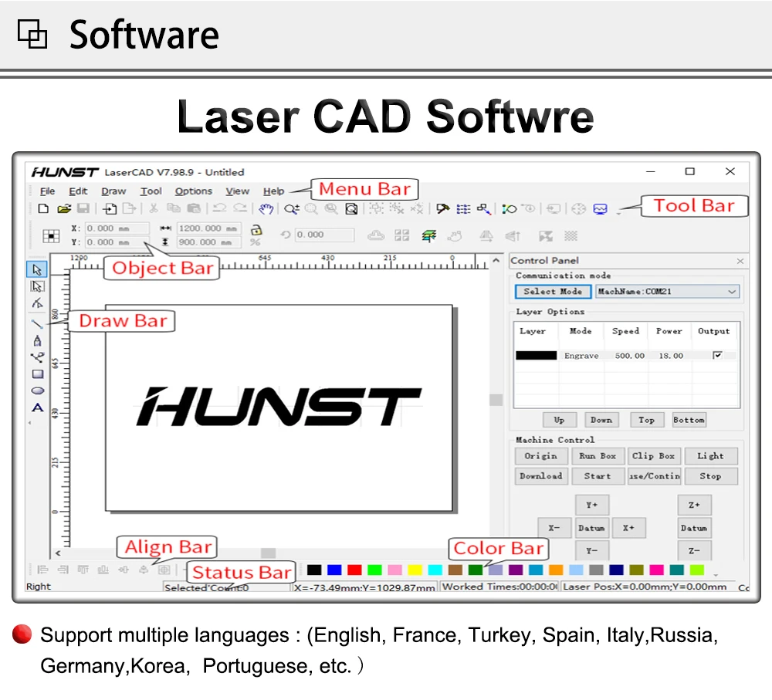Pick the purple swatch in the color bar
This screenshot has height=700, width=772.
516,570
